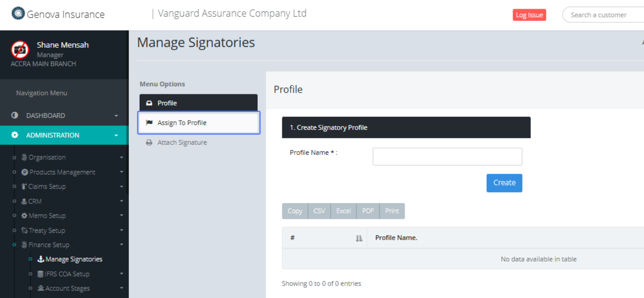
Task: Click the Profile Name text field
Action: point(447,157)
